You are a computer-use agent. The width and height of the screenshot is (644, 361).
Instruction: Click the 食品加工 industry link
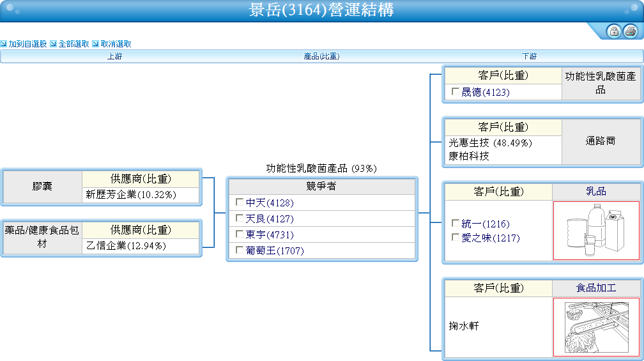pyautogui.click(x=596, y=288)
